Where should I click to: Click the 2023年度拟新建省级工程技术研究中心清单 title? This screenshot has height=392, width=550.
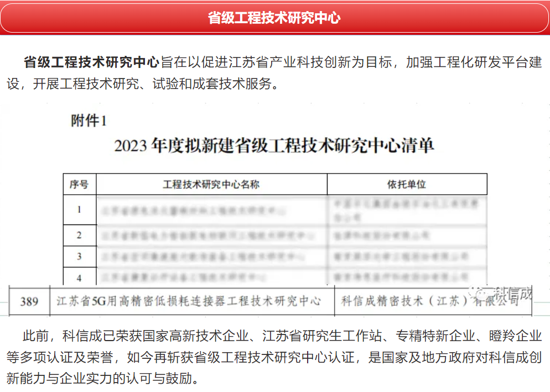(x=274, y=146)
